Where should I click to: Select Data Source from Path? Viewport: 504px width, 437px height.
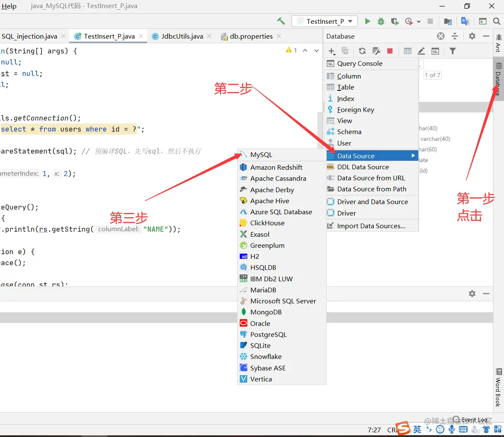(x=372, y=189)
